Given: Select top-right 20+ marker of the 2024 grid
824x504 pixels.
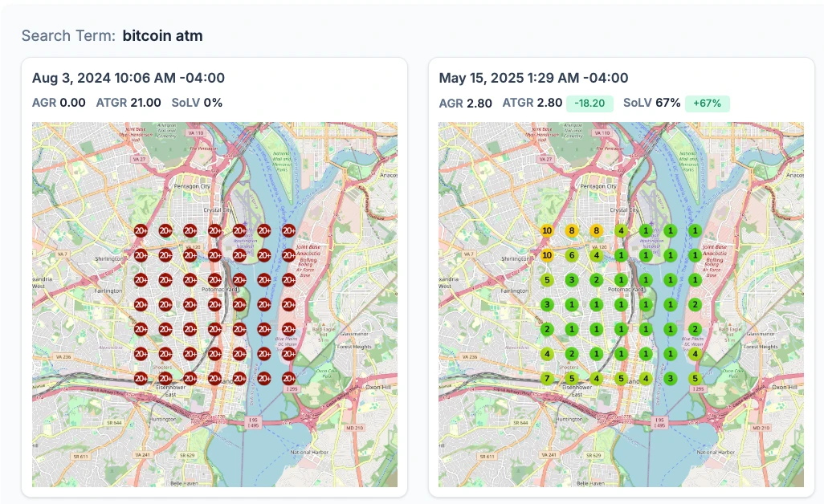Looking at the screenshot, I should tap(288, 230).
